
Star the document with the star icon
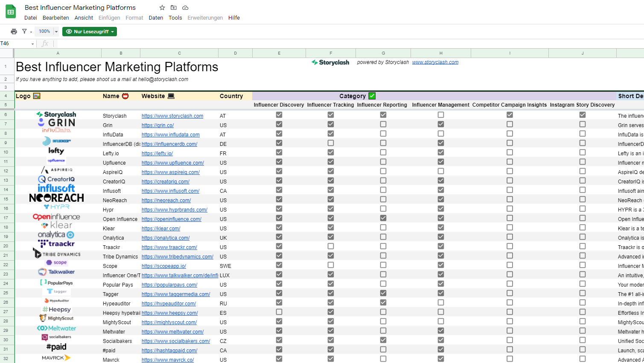click(x=162, y=8)
